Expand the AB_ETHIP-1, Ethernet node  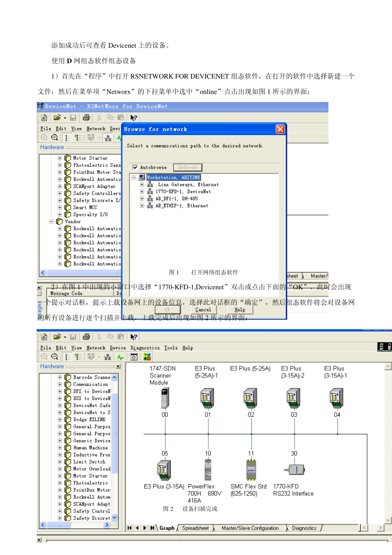pyautogui.click(x=142, y=206)
